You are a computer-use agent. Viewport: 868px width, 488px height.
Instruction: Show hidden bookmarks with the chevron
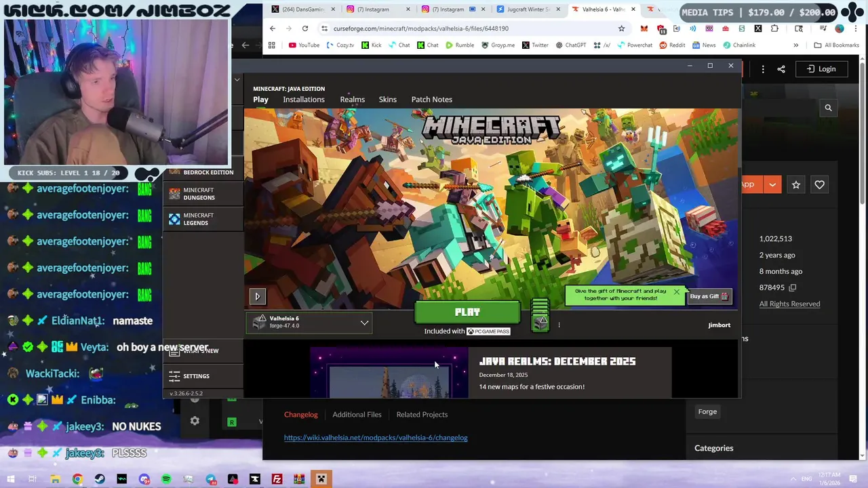pos(795,45)
